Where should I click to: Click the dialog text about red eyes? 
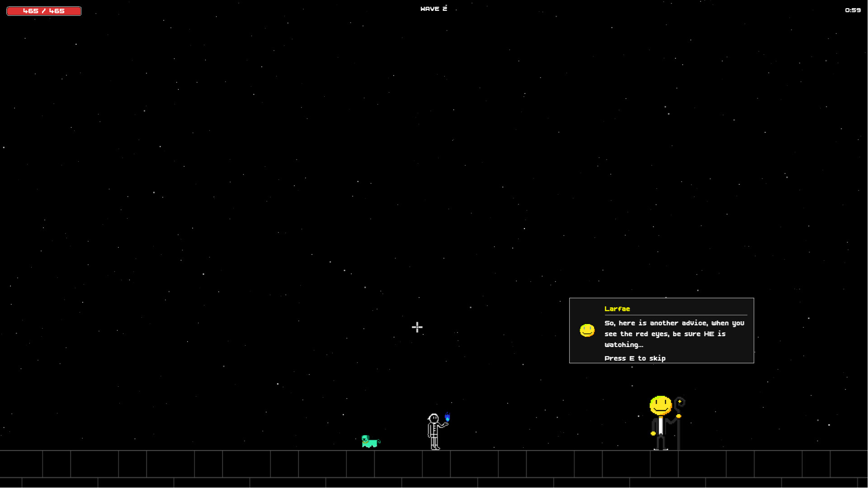tap(674, 334)
